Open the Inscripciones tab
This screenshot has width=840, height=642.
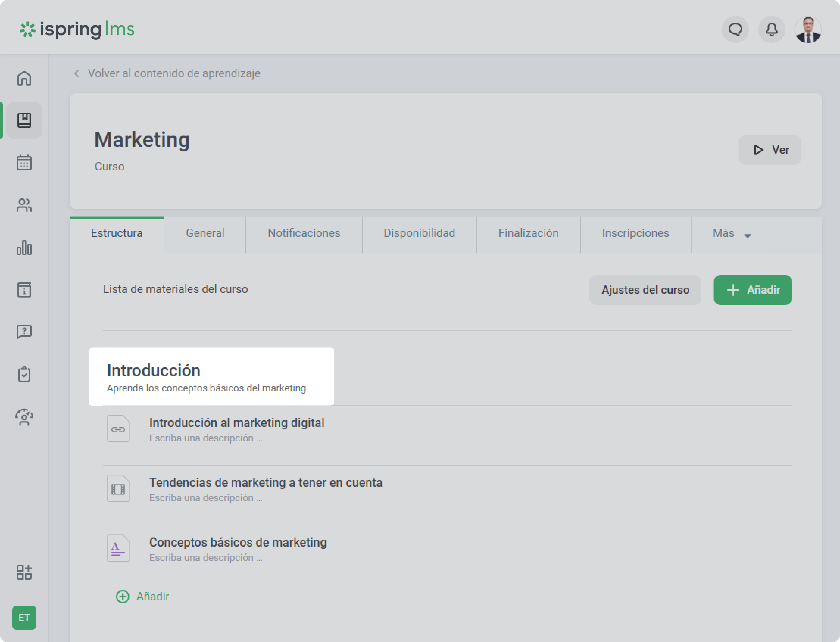[x=635, y=234]
